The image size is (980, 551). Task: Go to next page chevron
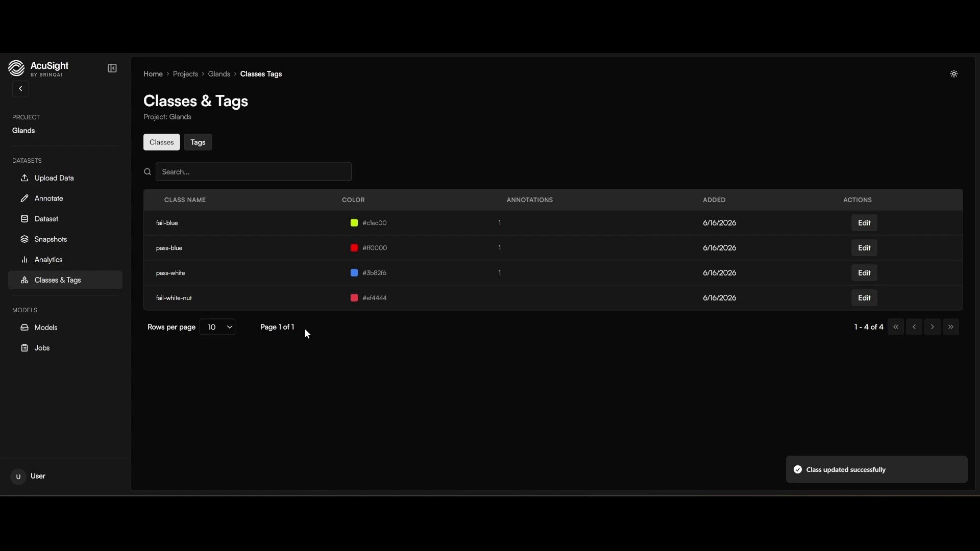(x=933, y=327)
